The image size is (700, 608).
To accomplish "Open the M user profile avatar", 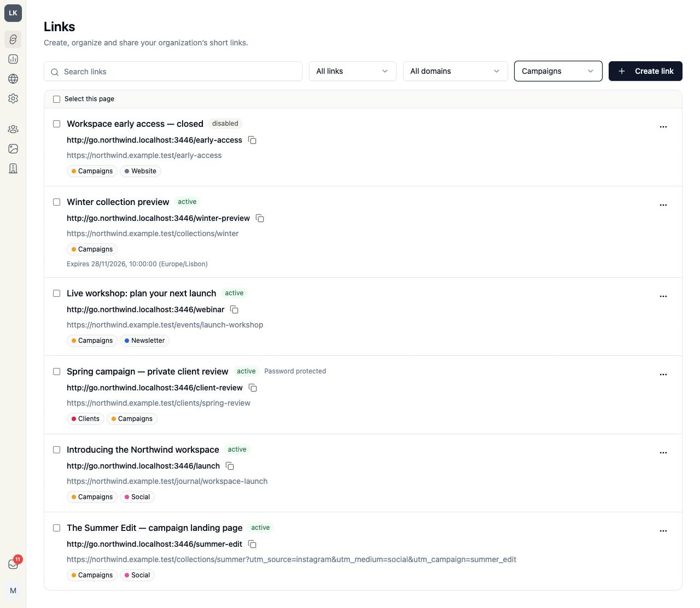I will tap(13, 591).
